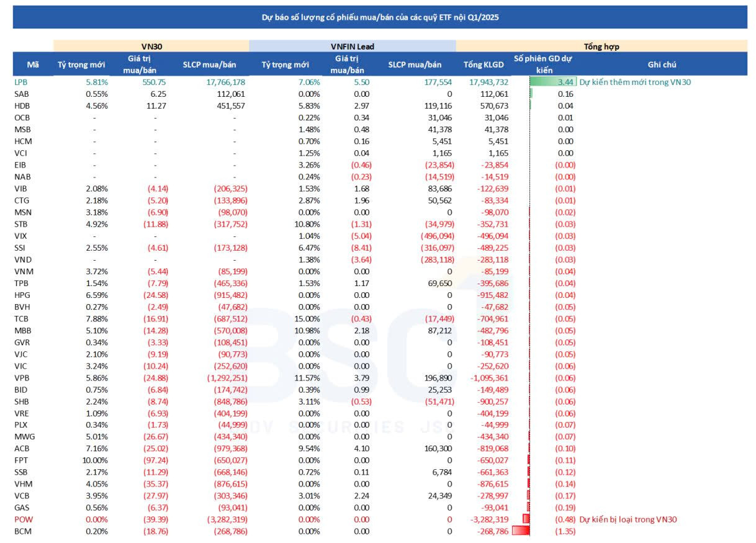756x543 pixels.
Task: Click the table title mentioning Q1/2025
Action: point(380,17)
